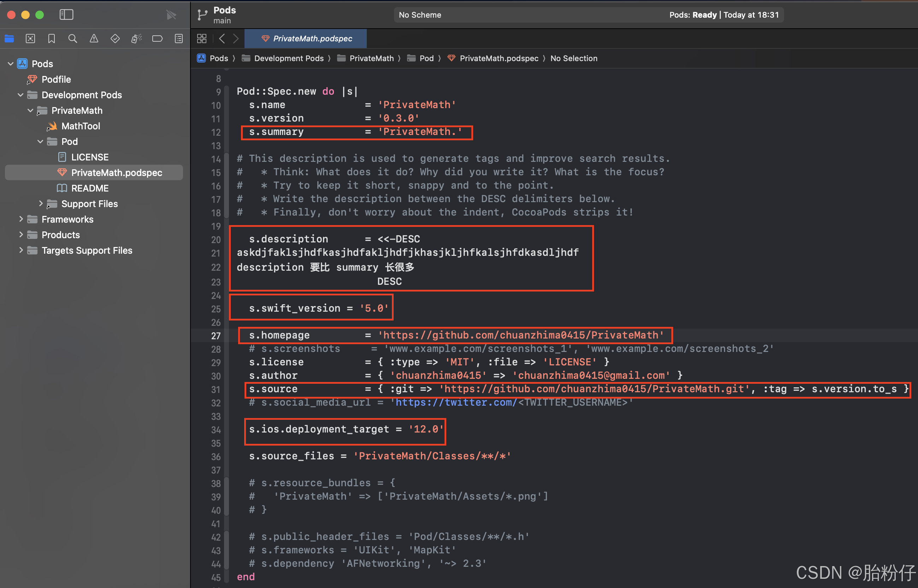This screenshot has width=918, height=588.
Task: Click the Run scheme play button
Action: (x=171, y=15)
